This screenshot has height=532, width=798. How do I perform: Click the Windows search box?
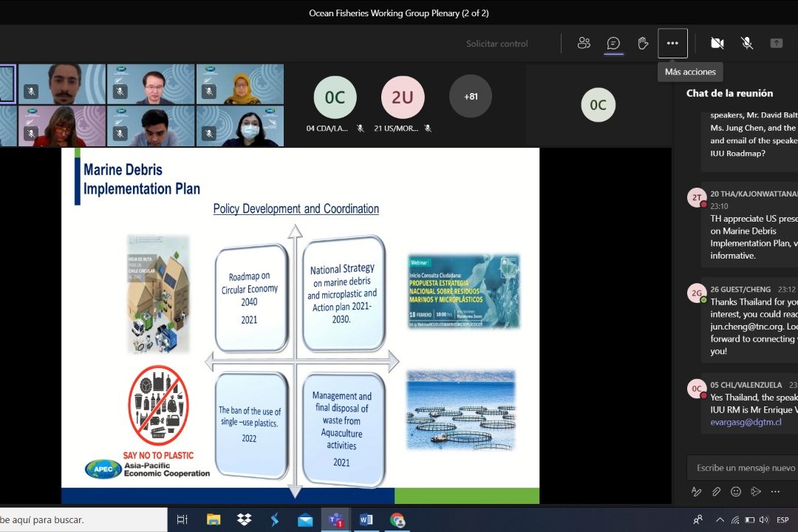[x=83, y=519]
